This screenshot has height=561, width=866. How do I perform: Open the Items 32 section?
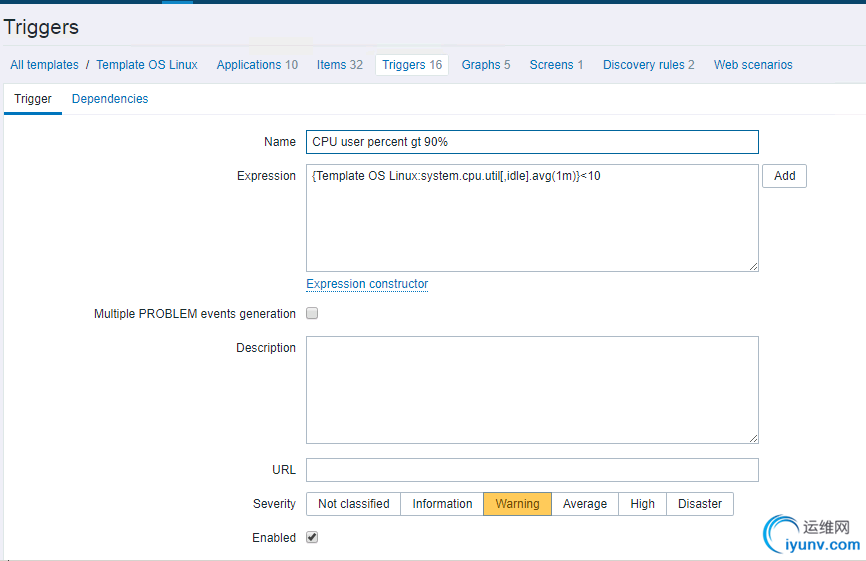(340, 65)
